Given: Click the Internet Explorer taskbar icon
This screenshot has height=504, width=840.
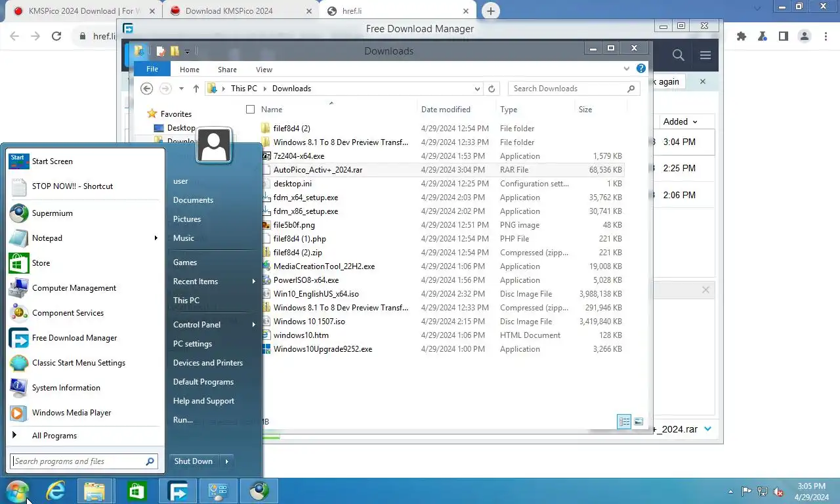Looking at the screenshot, I should 55,490.
